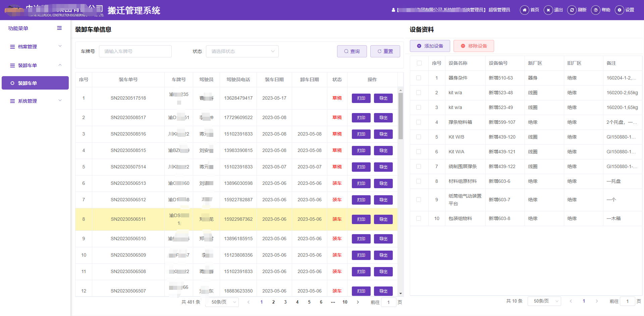
Task: Check the box for 材料组原材料 row
Action: coord(419,181)
